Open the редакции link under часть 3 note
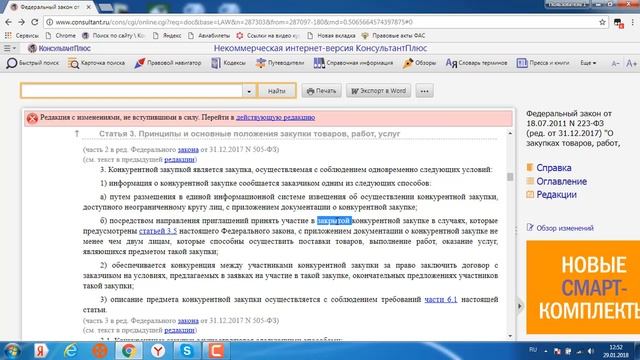 pyautogui.click(x=179, y=330)
